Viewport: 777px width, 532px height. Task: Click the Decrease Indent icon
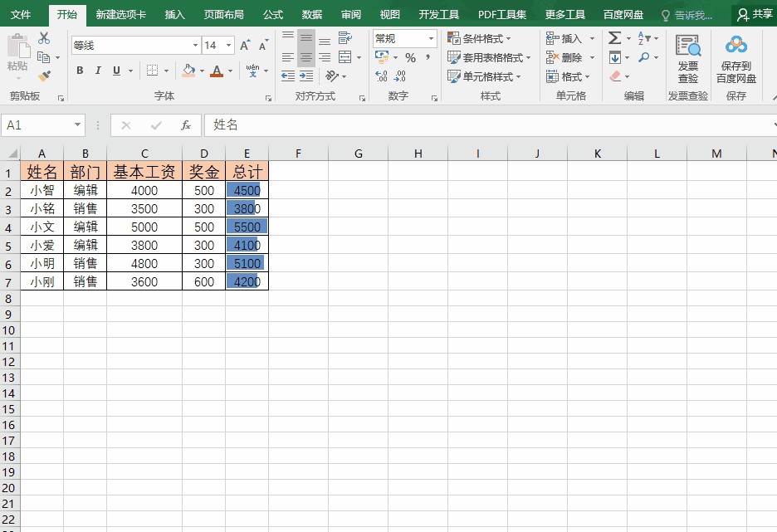[288, 76]
